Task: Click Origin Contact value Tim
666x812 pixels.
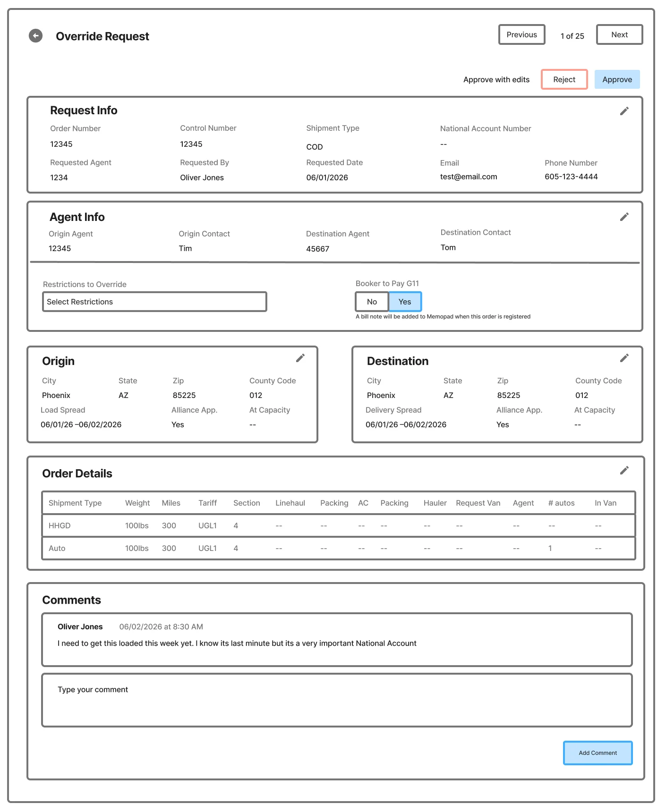Action: [185, 248]
